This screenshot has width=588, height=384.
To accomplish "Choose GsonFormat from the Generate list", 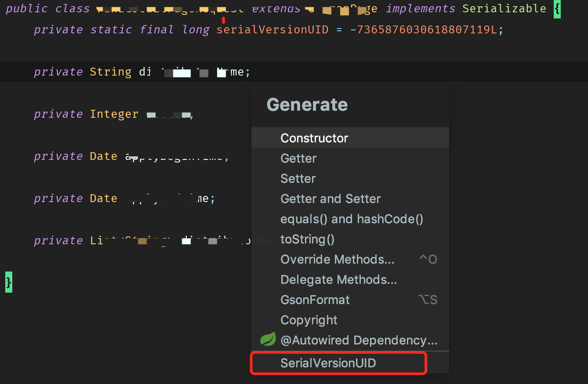I will point(350,300).
